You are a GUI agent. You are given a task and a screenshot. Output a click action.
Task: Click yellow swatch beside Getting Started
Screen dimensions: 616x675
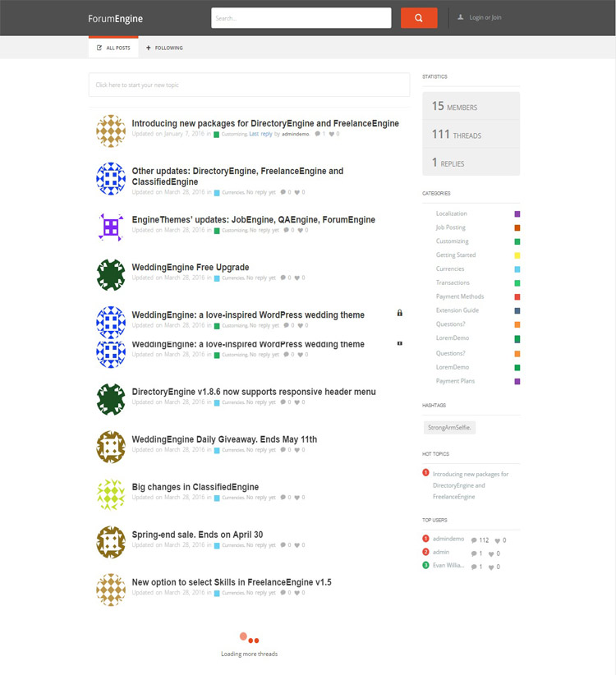coord(517,255)
